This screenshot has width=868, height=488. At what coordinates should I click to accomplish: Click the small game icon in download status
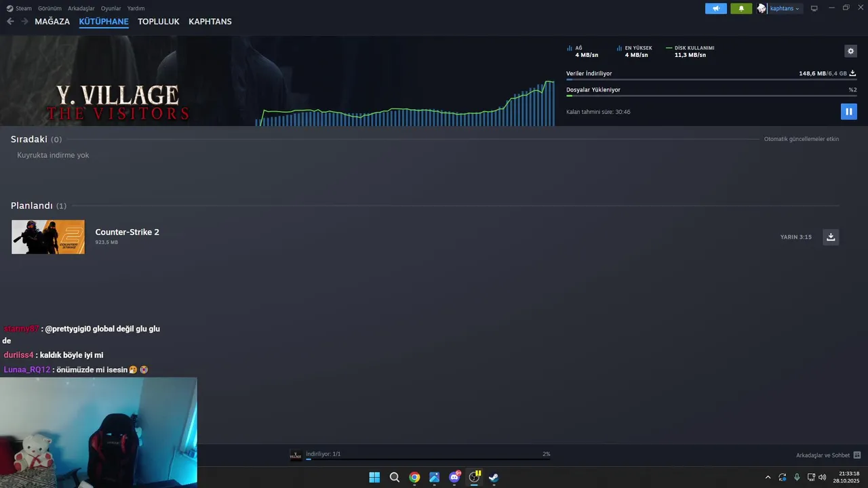[296, 455]
